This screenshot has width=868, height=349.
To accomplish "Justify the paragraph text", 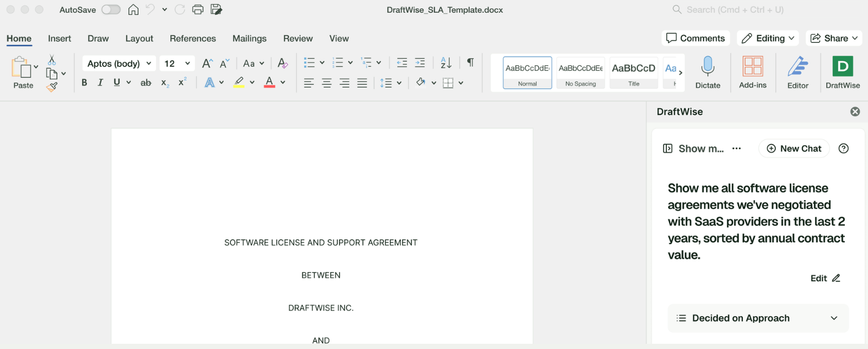I will 362,83.
